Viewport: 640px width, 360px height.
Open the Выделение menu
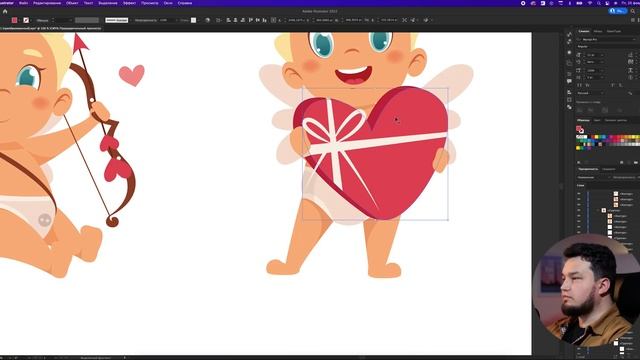point(108,3)
